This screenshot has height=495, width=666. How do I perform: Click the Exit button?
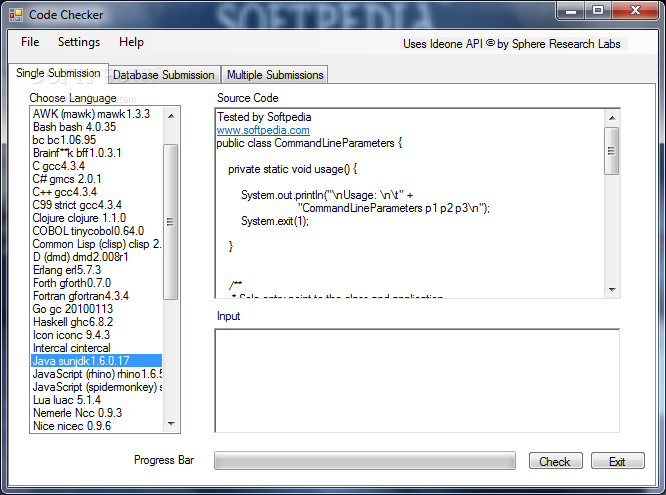(617, 461)
